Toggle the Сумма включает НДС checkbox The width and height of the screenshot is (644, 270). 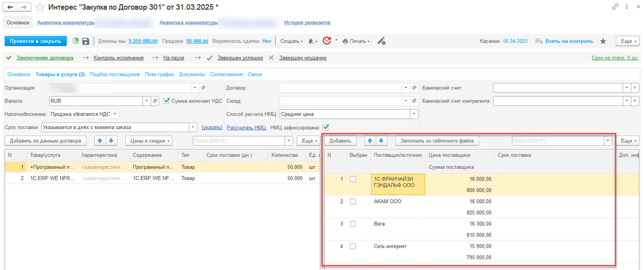[167, 100]
